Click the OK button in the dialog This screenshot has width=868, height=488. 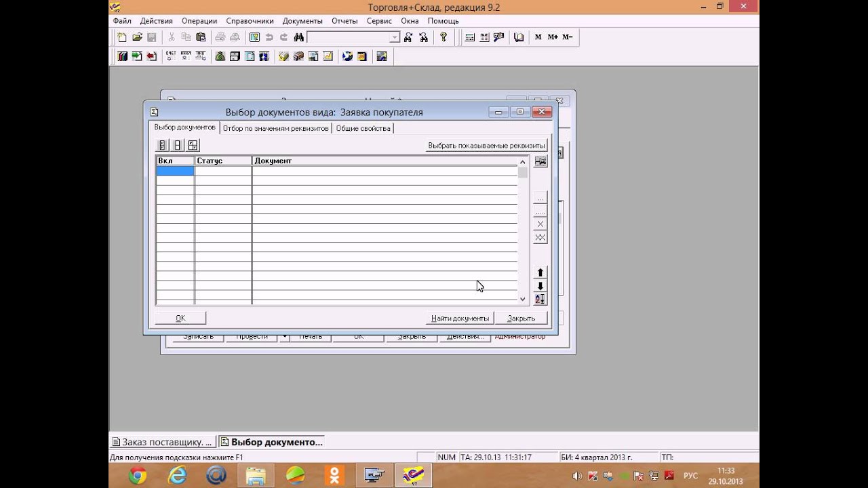(180, 318)
